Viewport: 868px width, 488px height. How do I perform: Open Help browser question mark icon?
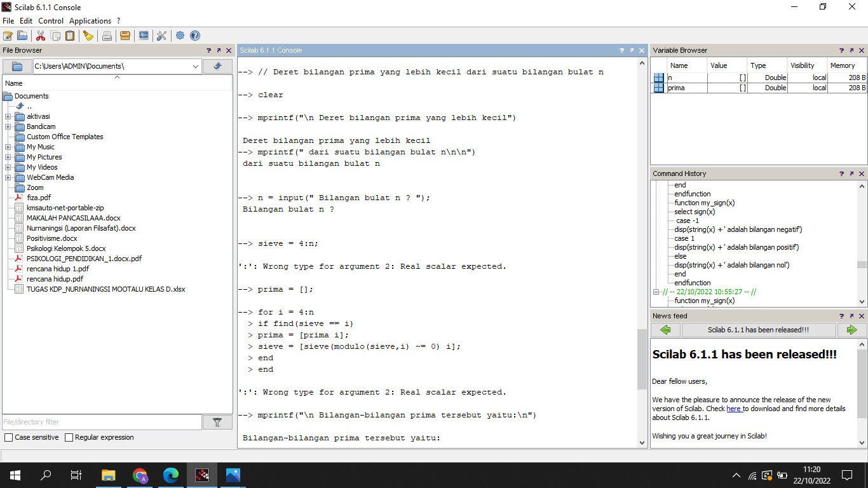(x=195, y=36)
